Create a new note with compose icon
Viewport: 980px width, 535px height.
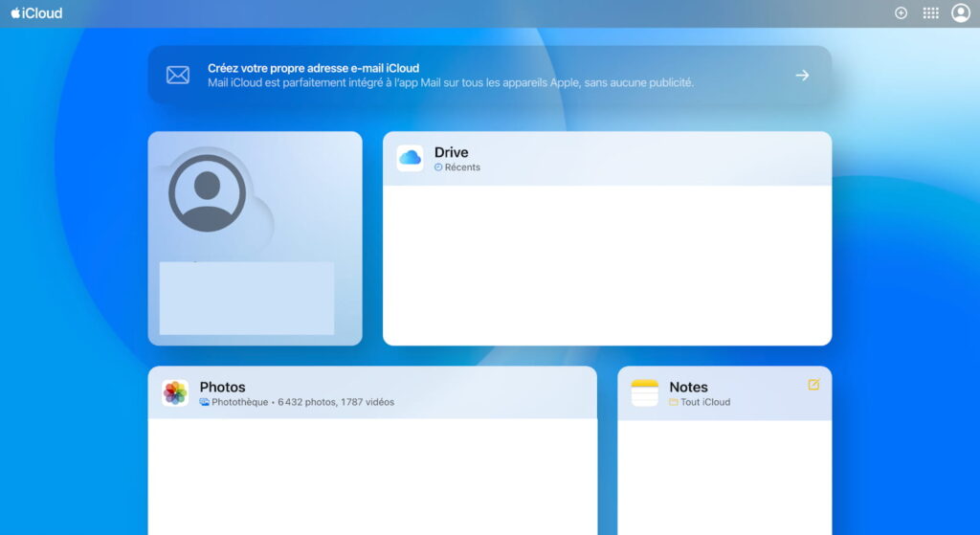tap(813, 385)
